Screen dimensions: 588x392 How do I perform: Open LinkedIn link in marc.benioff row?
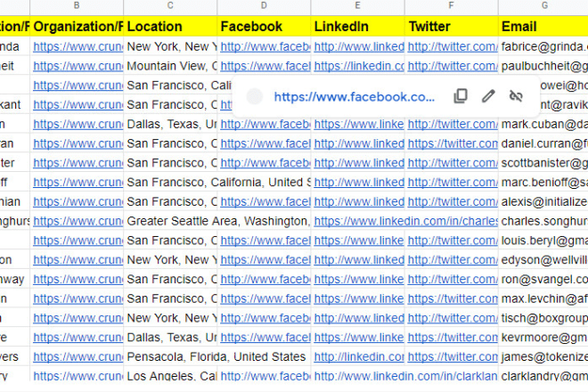pos(359,183)
